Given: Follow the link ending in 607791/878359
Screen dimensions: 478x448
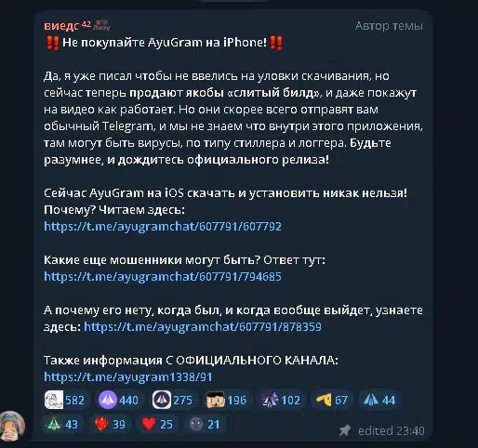Looking at the screenshot, I should (x=203, y=326).
